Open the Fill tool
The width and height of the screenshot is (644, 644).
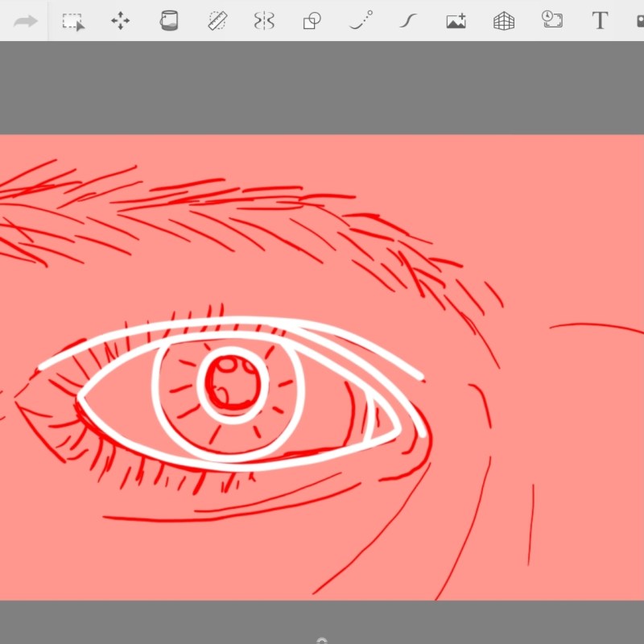168,21
